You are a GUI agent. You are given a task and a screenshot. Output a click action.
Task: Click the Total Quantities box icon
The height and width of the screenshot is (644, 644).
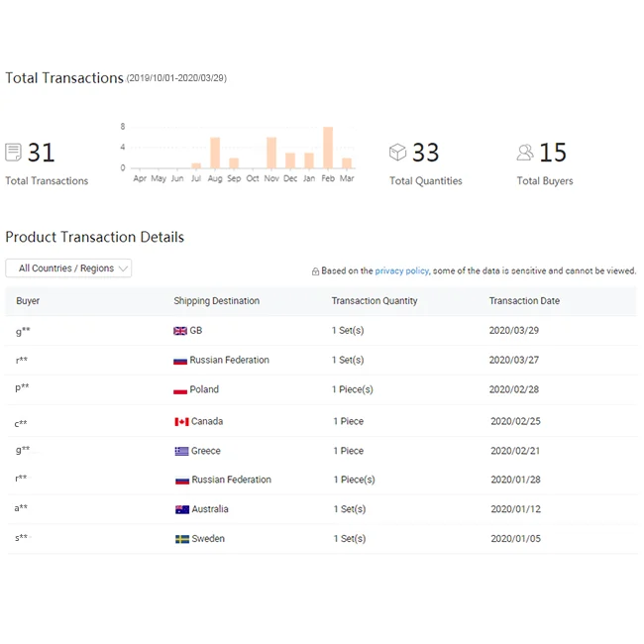pyautogui.click(x=397, y=152)
